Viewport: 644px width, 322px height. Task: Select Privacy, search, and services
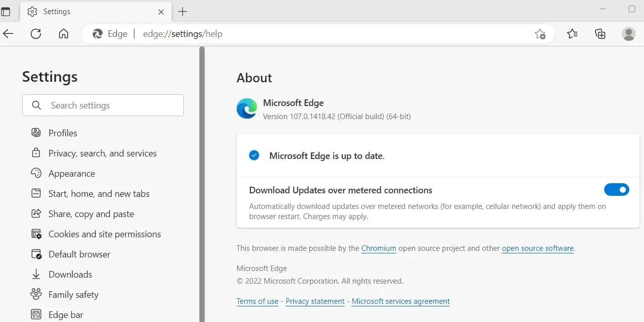[102, 153]
